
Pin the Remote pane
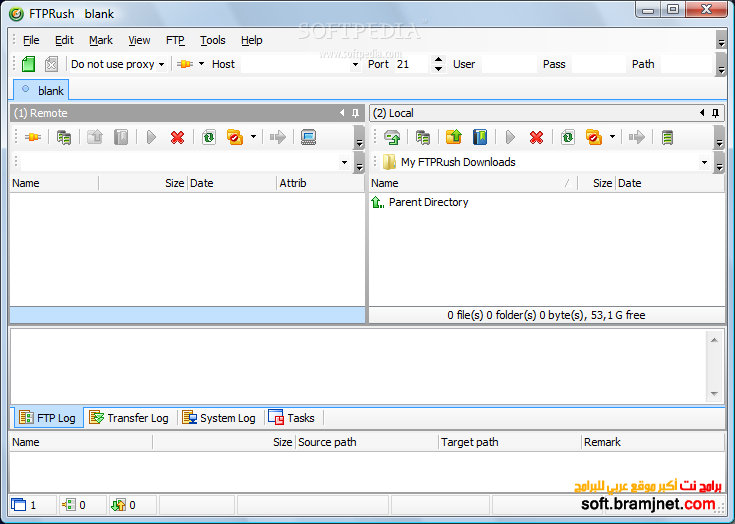(355, 113)
